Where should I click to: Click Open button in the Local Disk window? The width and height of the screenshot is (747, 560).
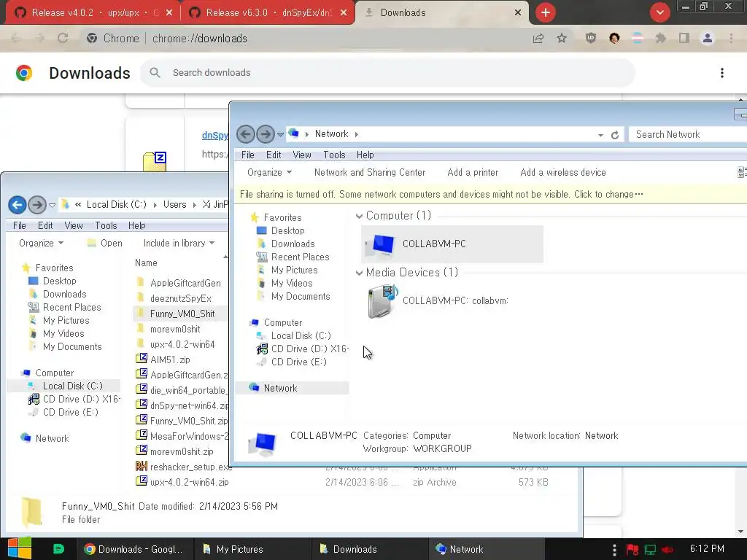105,244
